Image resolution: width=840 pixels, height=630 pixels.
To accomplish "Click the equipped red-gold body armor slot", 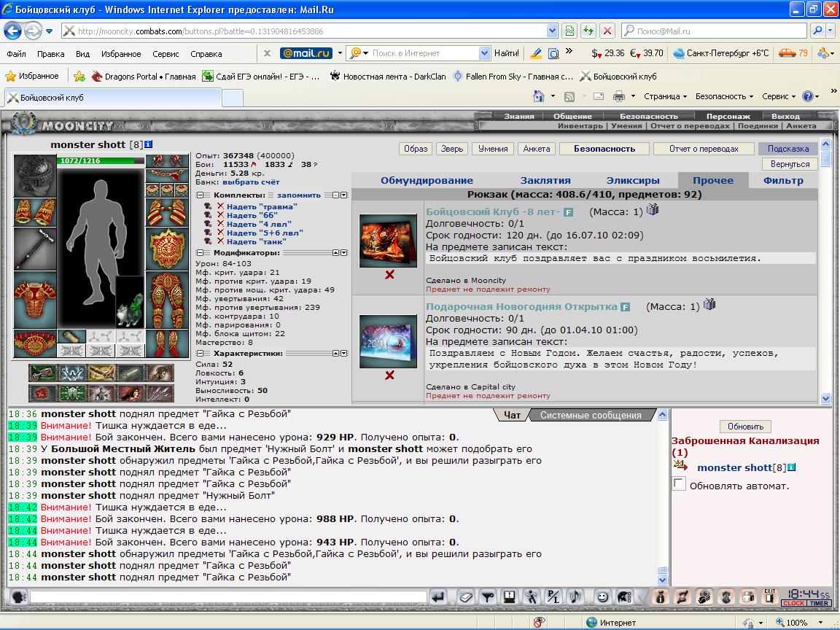I will click(x=35, y=299).
